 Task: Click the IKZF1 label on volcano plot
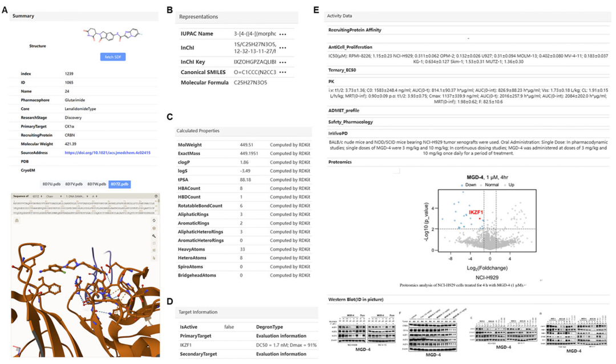click(x=476, y=212)
